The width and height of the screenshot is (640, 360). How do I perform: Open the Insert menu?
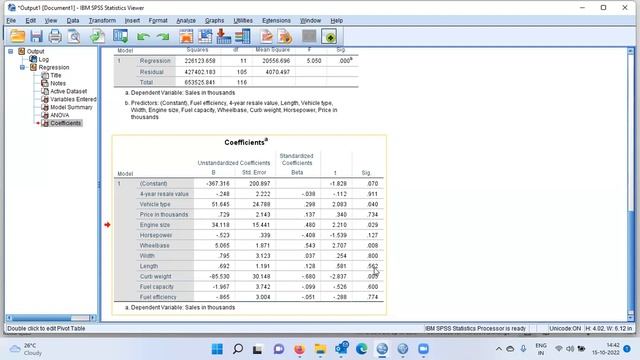(132, 20)
